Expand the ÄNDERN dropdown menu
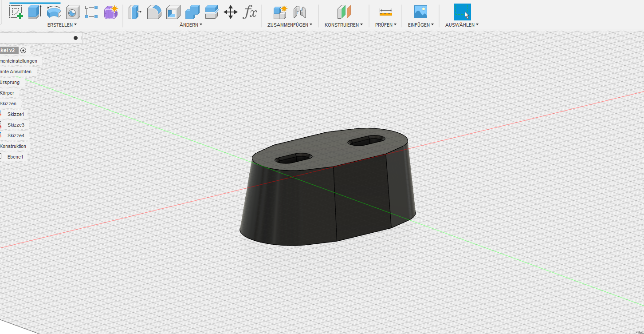Viewport: 644px width, 334px height. click(x=191, y=25)
